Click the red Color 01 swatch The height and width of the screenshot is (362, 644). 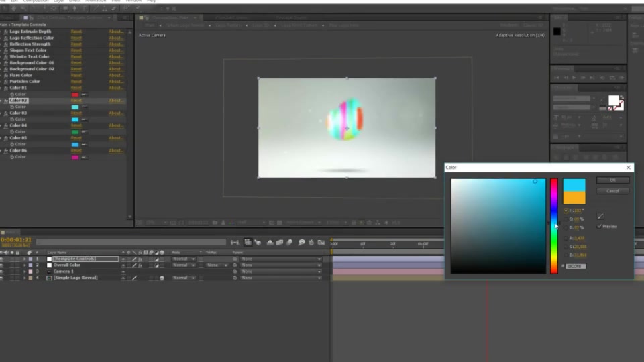coord(74,95)
